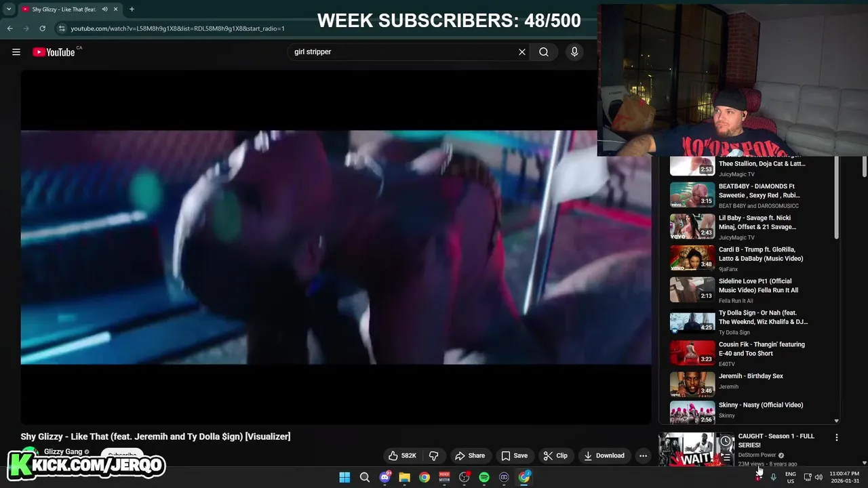Open the clock and calendar flyout
868x488 pixels.
(844, 477)
